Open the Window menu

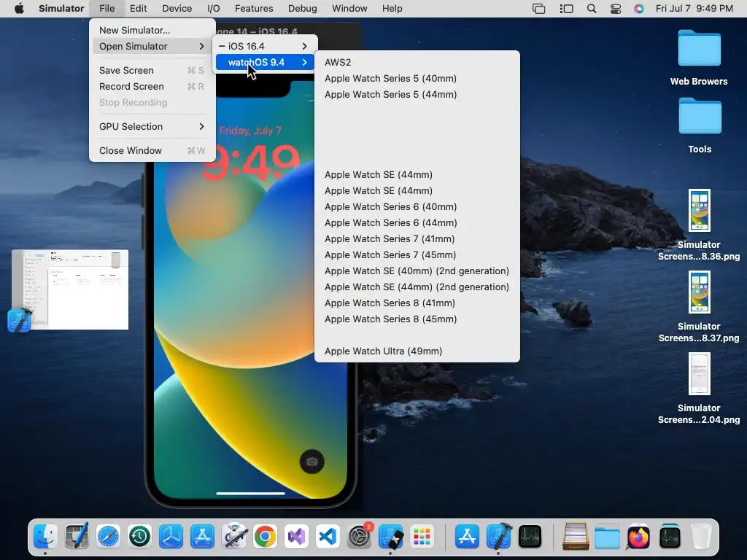point(349,9)
